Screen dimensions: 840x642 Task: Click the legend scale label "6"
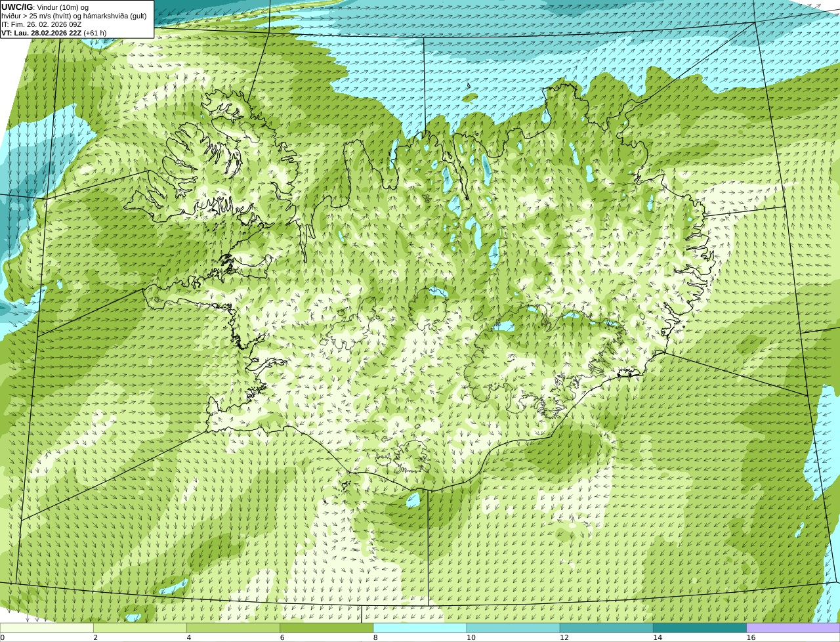click(x=282, y=637)
